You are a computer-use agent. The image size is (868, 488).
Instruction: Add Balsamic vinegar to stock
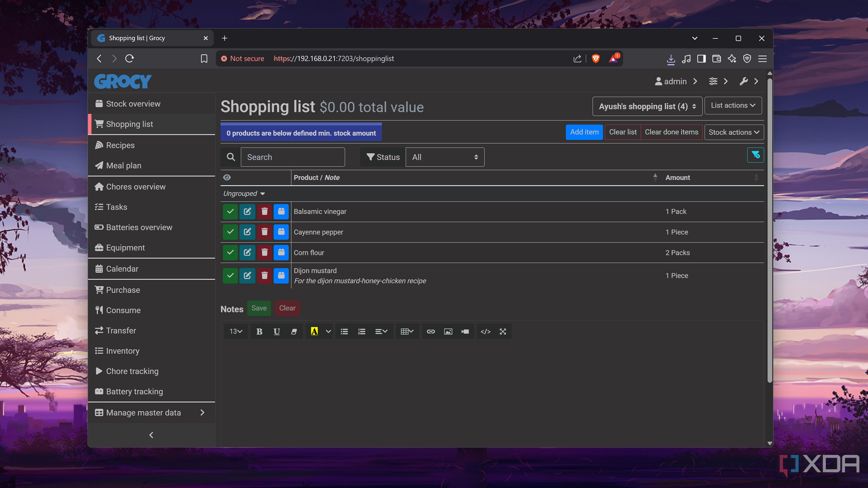tap(281, 211)
